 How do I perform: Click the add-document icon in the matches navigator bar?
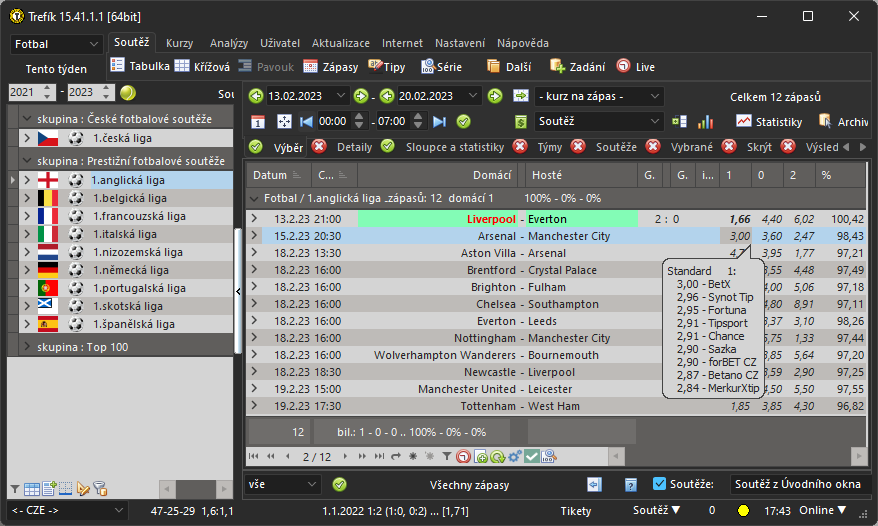[x=480, y=457]
